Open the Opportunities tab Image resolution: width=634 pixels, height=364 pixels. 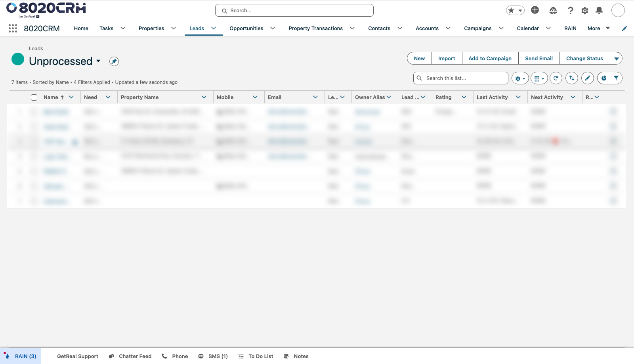click(246, 28)
